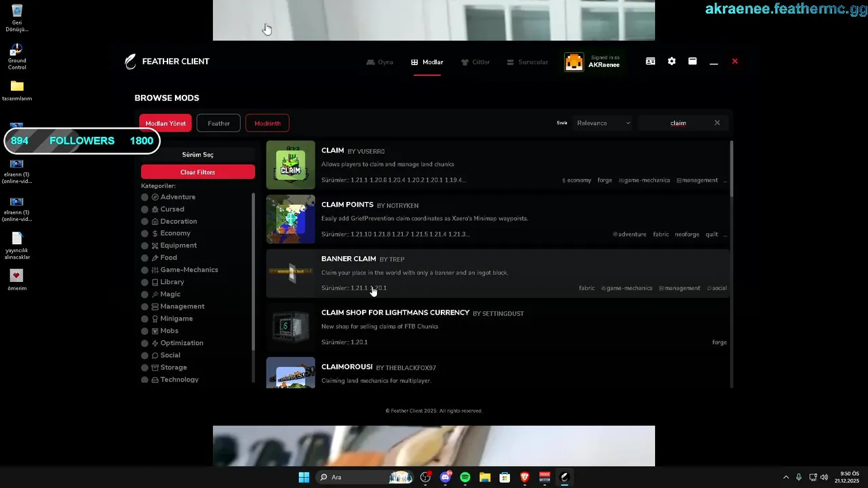
Task: Select the Adventure category filter
Action: (x=170, y=197)
